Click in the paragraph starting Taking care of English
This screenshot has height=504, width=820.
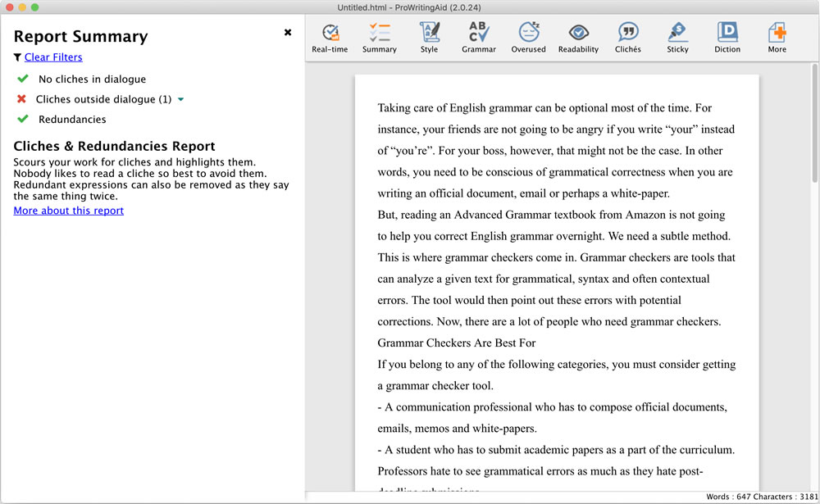557,151
